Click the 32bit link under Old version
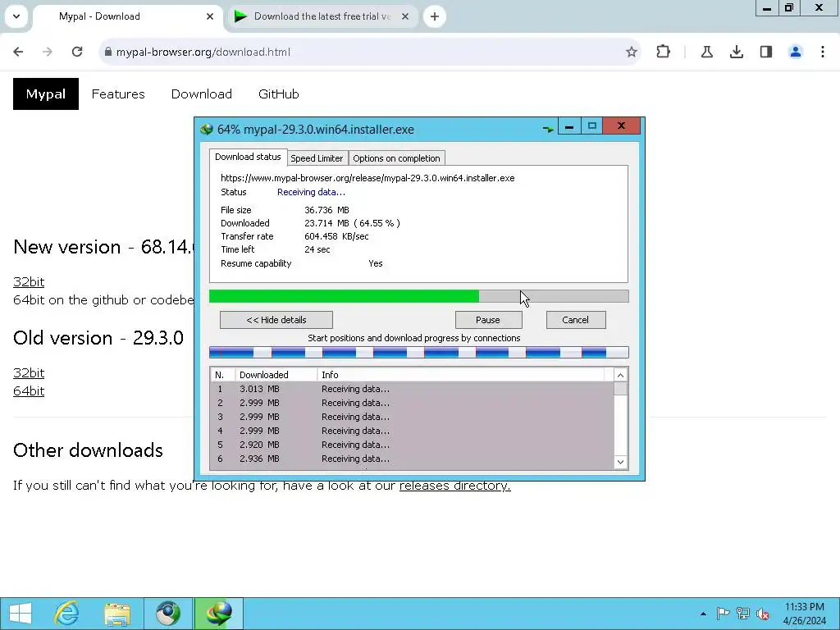The width and height of the screenshot is (840, 630). 29,373
